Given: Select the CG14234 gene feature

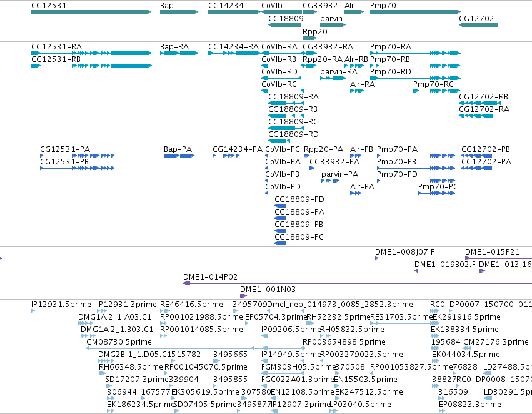Looking at the screenshot, I should (234, 12).
